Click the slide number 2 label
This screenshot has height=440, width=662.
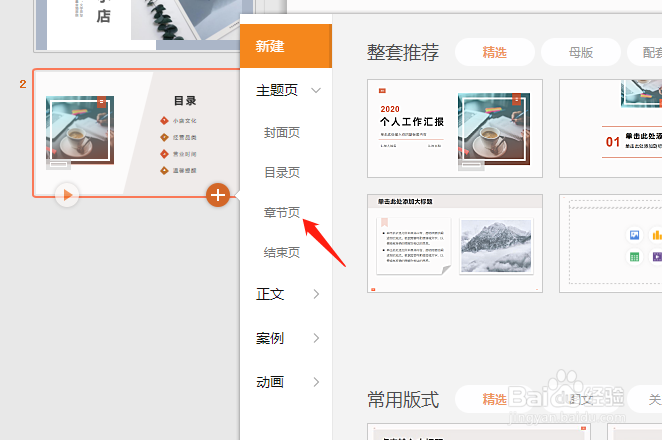tap(23, 84)
